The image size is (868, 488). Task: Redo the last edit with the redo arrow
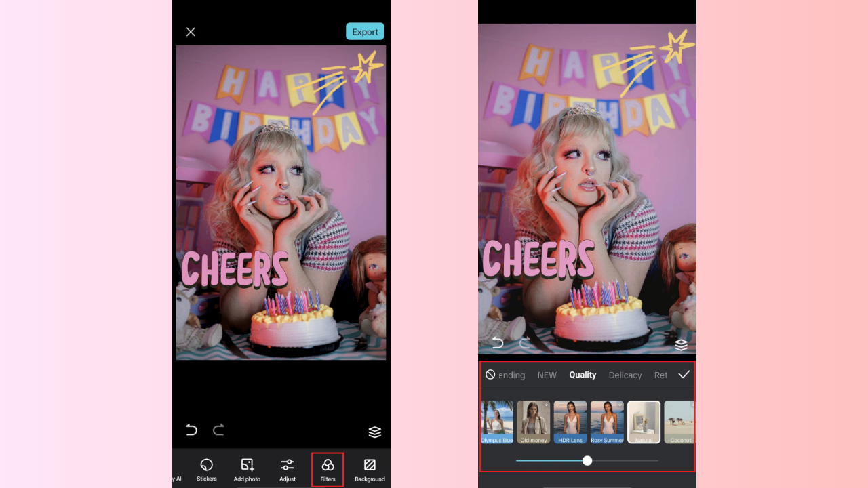(x=218, y=430)
